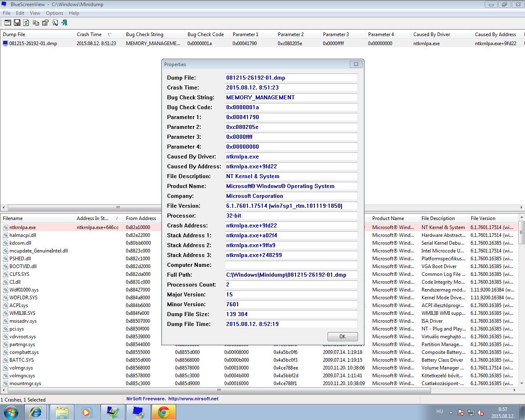Click the Bug Check String field MEMORY_MANAGEMENT
This screenshot has height=420, width=525.
pos(291,97)
